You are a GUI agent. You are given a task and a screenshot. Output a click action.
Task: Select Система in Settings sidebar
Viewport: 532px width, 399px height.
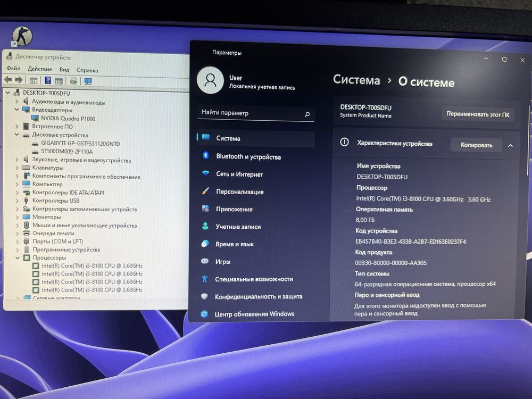pos(256,138)
